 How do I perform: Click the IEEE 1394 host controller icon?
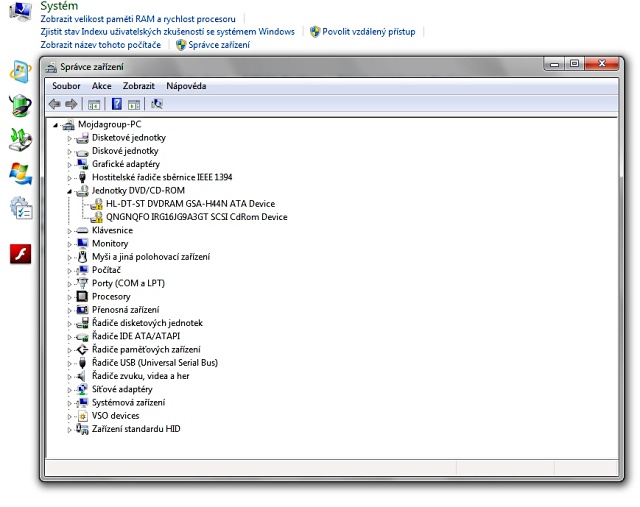tap(82, 177)
